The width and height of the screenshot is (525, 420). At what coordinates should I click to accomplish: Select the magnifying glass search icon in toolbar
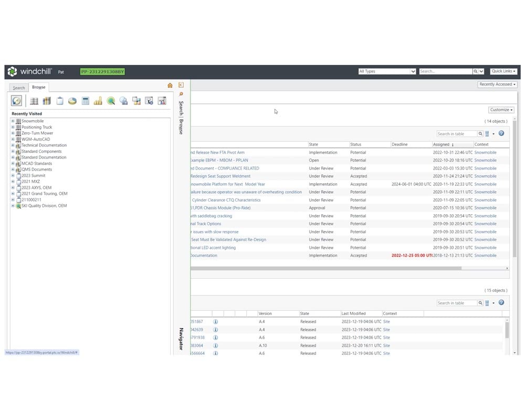(111, 101)
